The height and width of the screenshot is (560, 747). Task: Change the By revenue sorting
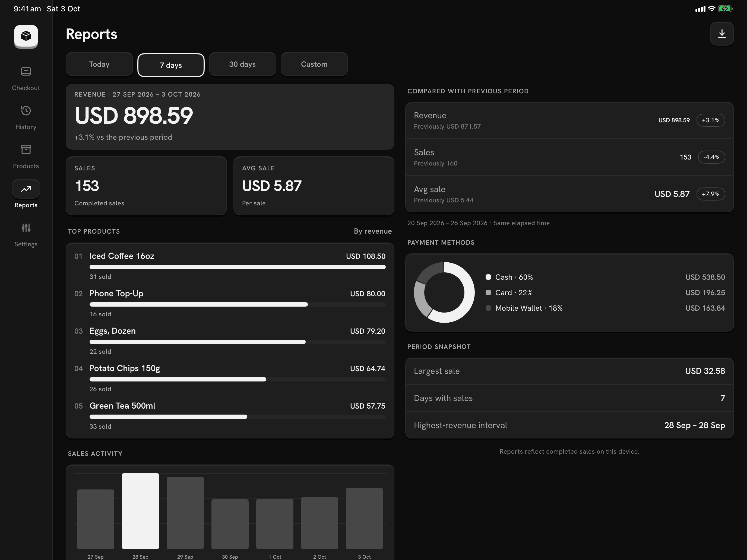pyautogui.click(x=373, y=231)
